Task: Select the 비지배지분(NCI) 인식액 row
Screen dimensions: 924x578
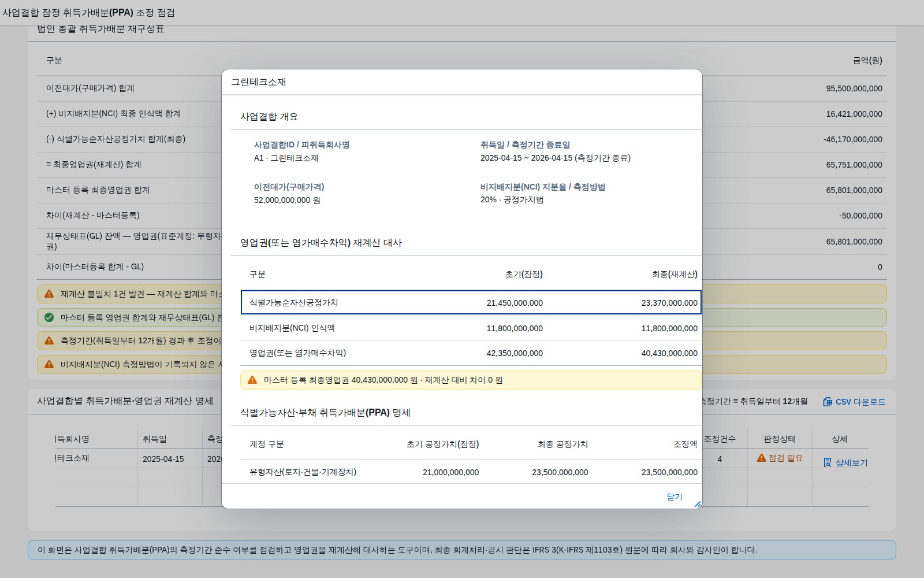Action: (471, 328)
